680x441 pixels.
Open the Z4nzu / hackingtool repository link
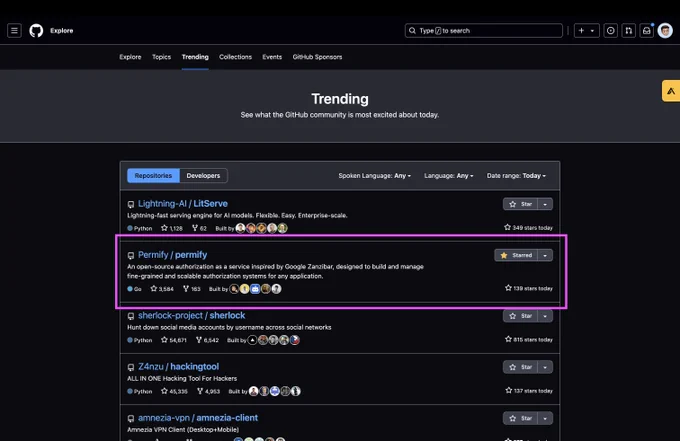pos(179,366)
